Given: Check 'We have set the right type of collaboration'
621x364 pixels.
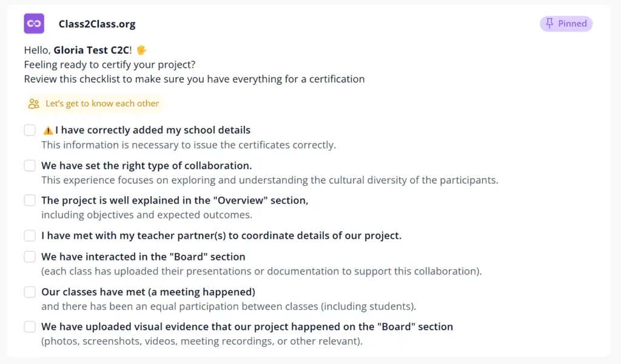Looking at the screenshot, I should click(30, 165).
